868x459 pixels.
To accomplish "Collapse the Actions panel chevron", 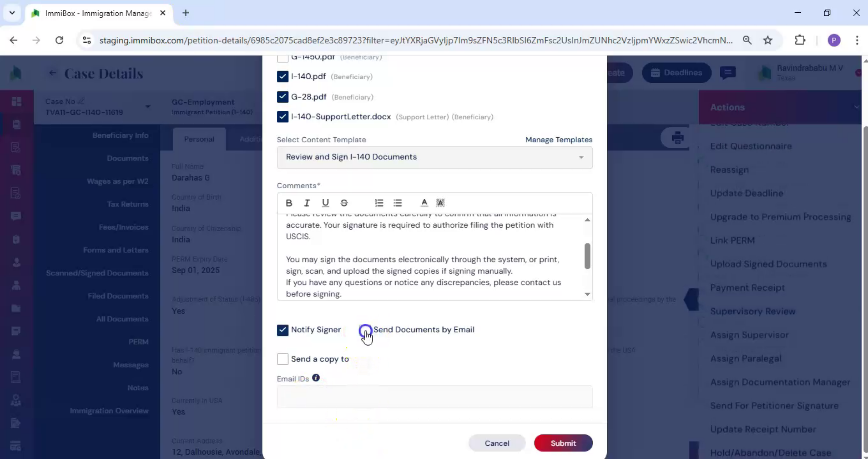I will point(856,107).
